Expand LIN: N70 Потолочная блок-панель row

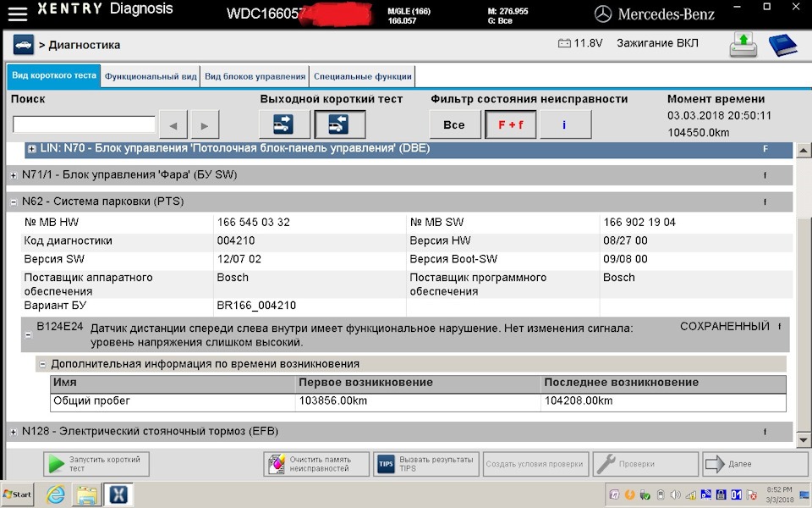(x=31, y=149)
